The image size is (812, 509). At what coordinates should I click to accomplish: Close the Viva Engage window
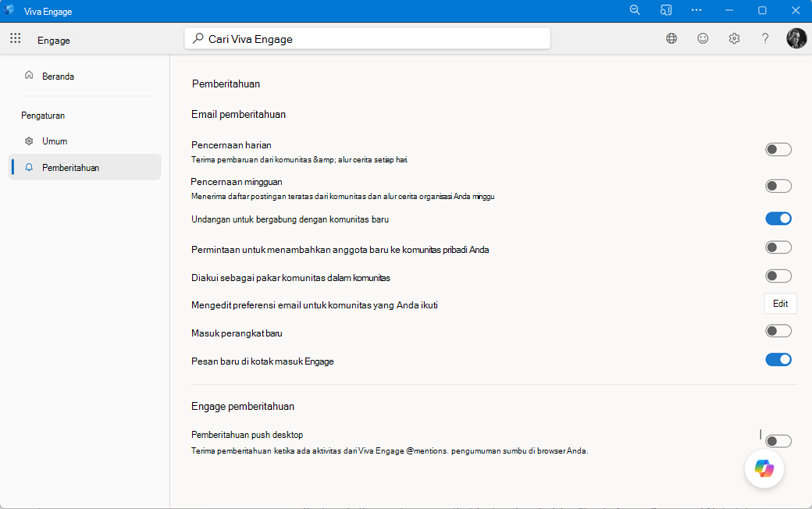796,10
